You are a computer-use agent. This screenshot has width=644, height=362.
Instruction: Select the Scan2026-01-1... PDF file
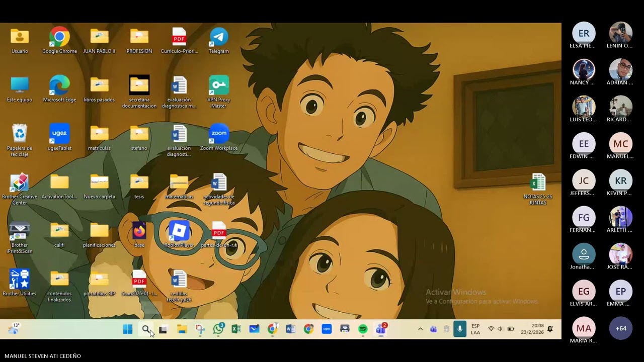(x=139, y=283)
